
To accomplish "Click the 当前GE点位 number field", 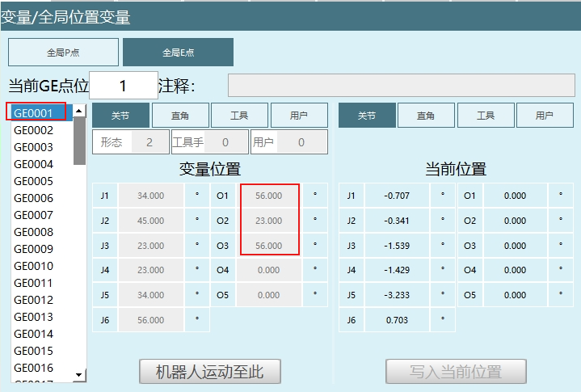I will click(x=123, y=86).
